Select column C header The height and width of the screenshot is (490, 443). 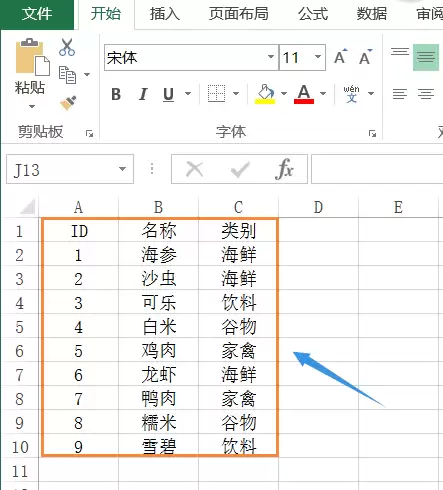coord(239,207)
